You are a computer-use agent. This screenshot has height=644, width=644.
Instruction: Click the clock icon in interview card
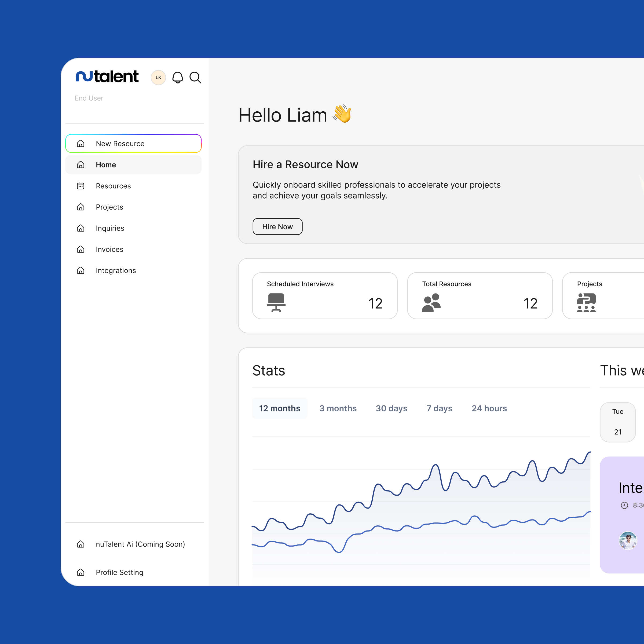tap(624, 505)
